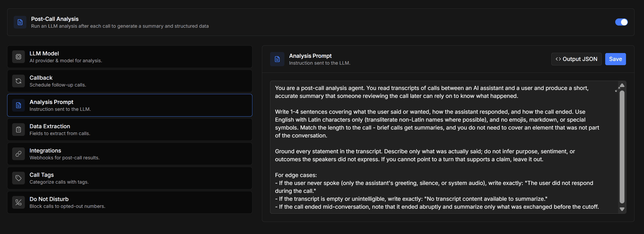This screenshot has width=644, height=234.
Task: Click the Integrations link icon
Action: 19,154
